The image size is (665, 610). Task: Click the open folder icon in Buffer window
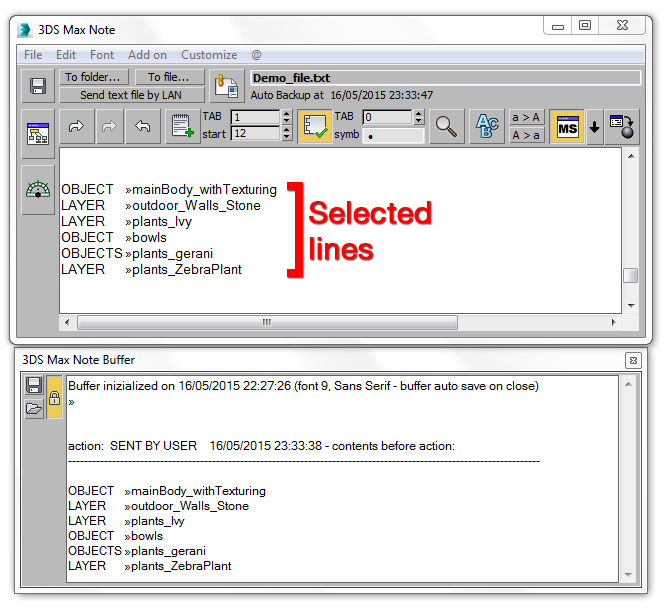(x=34, y=409)
